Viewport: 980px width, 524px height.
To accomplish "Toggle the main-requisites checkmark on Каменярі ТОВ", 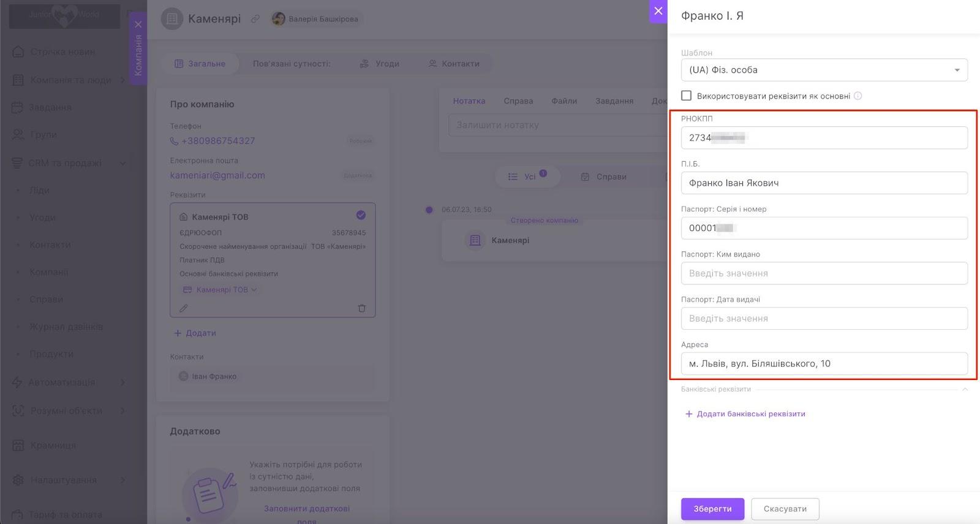I will [361, 215].
